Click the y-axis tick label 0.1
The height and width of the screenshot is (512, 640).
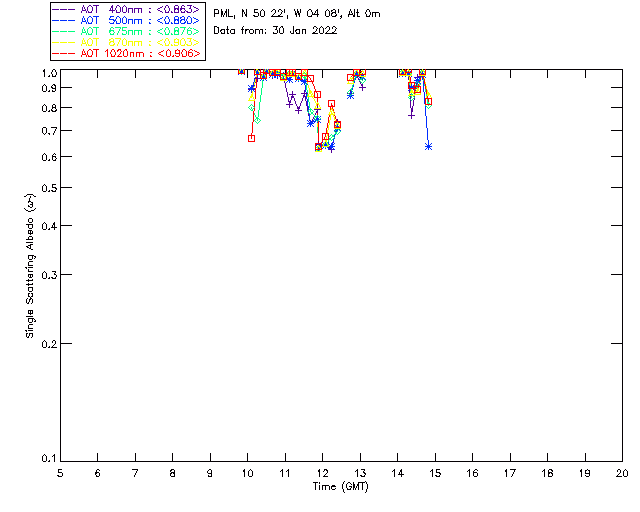pos(48,459)
